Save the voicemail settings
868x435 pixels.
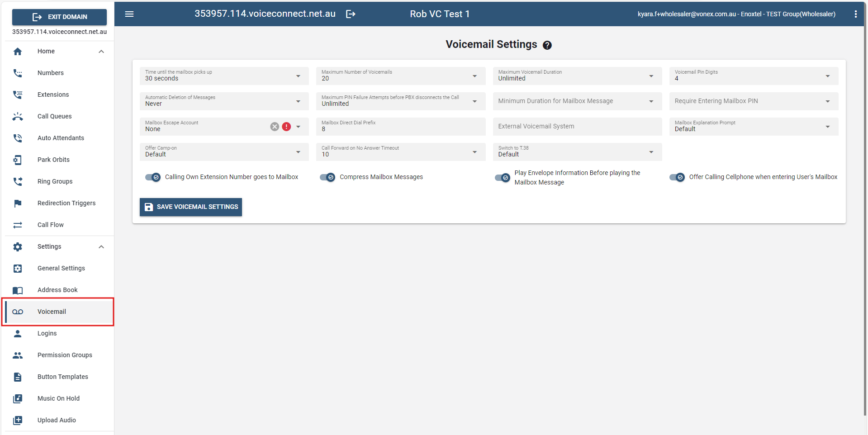[x=191, y=207]
